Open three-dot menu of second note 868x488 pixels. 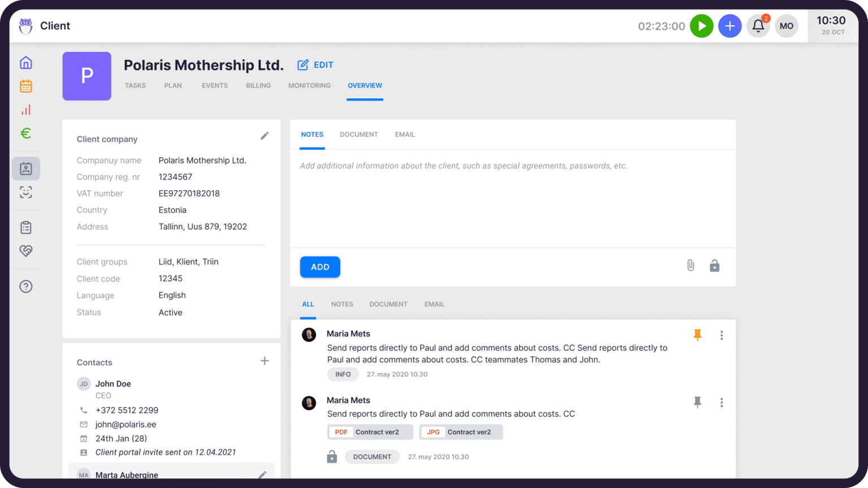[x=722, y=403]
